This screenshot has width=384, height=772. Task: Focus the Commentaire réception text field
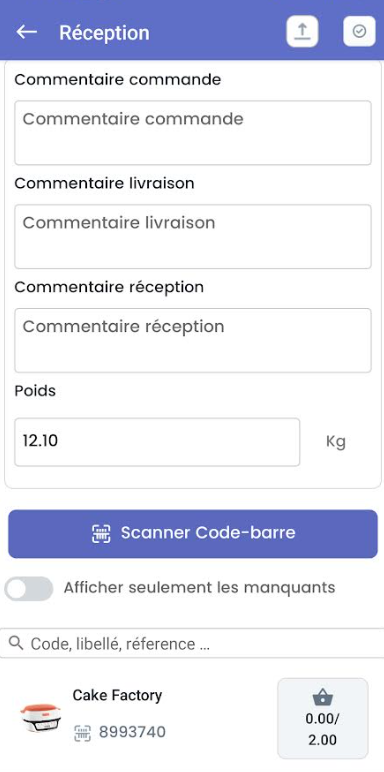pos(193,340)
